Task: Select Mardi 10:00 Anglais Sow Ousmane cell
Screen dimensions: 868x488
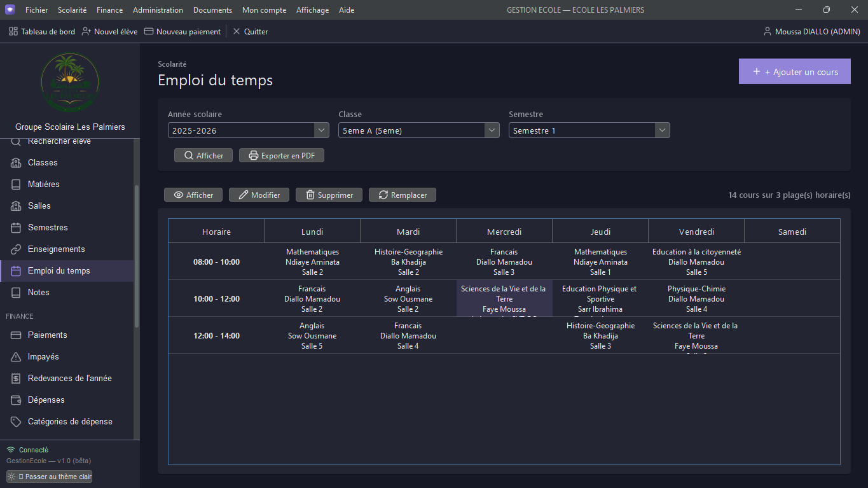Action: (408, 298)
